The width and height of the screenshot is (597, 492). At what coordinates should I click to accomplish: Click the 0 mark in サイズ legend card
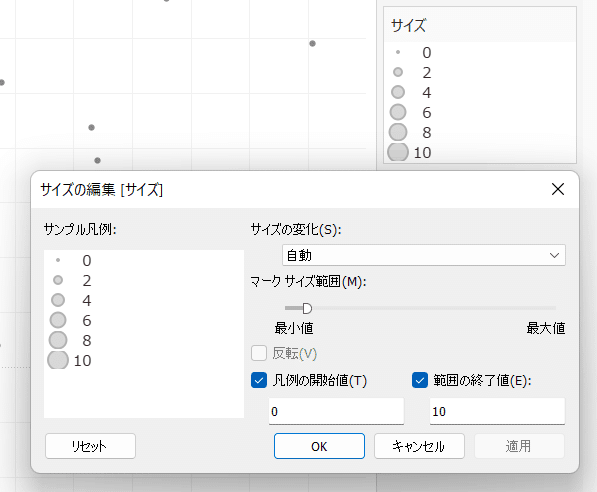pos(398,52)
